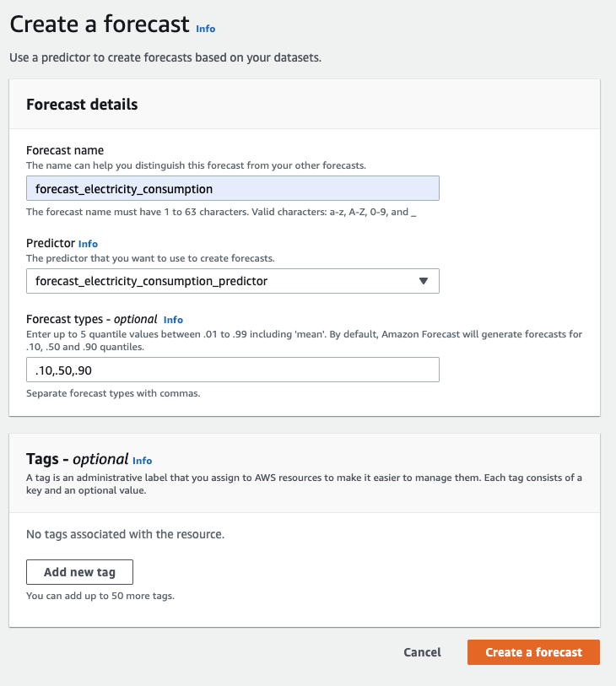Focus the Forecast types quantile field
616x686 pixels.
click(232, 370)
